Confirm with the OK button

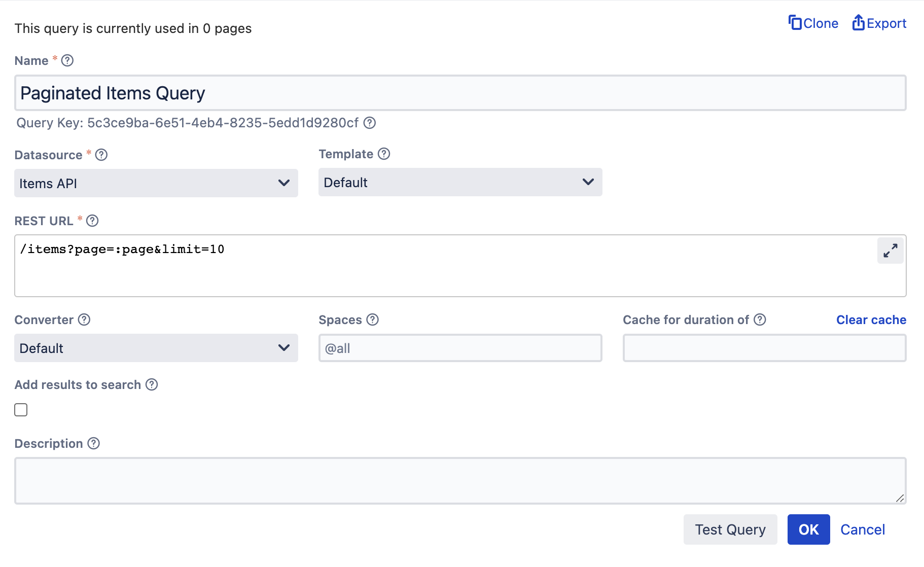click(808, 529)
